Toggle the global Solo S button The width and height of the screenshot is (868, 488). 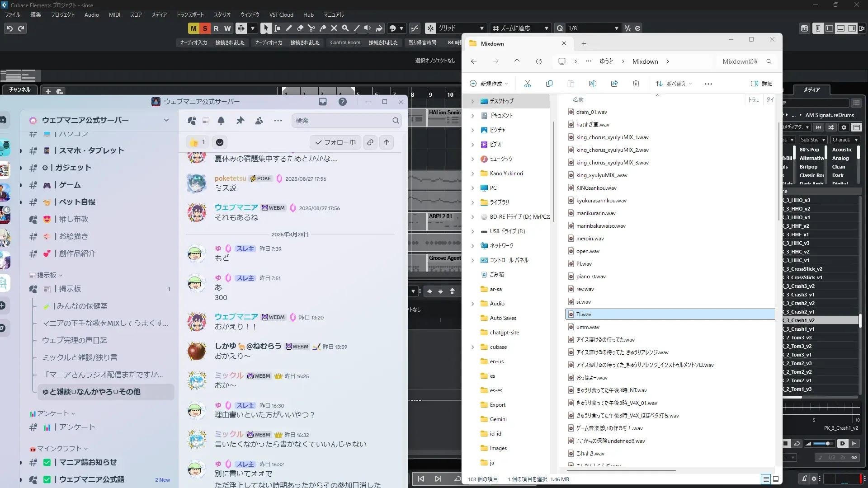tap(205, 28)
